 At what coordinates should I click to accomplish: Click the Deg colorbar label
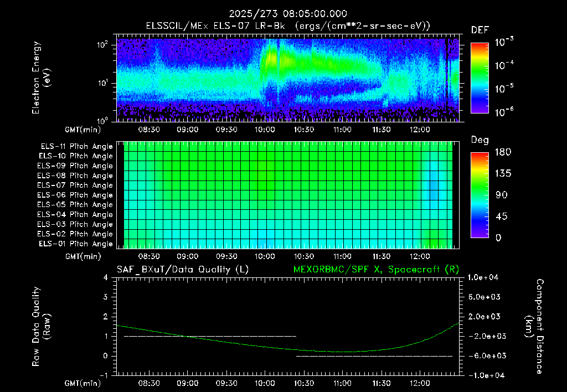tap(480, 140)
